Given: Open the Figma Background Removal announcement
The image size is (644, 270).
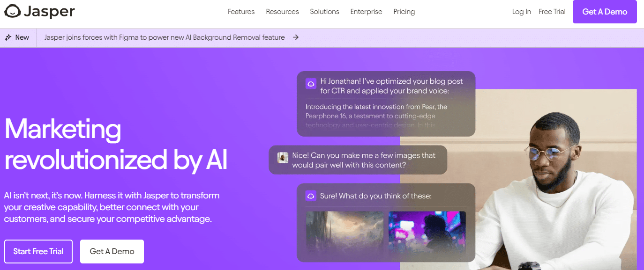Looking at the screenshot, I should click(165, 37).
